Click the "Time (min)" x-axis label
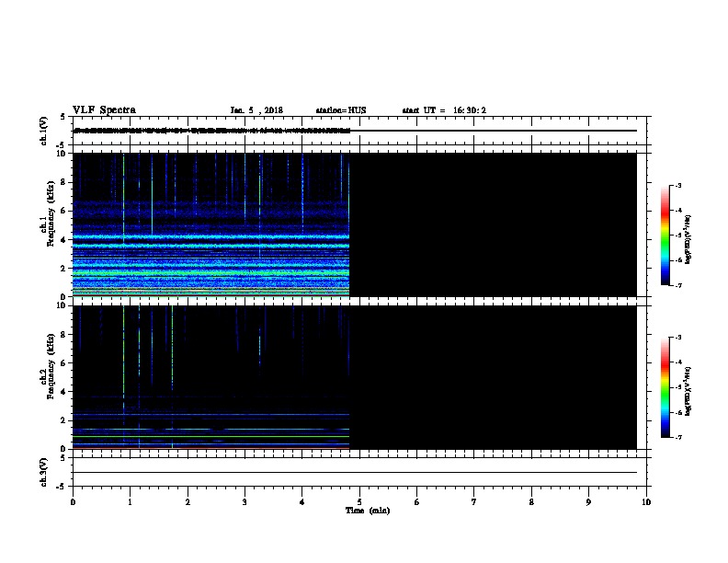The width and height of the screenshot is (728, 563). pos(368,511)
